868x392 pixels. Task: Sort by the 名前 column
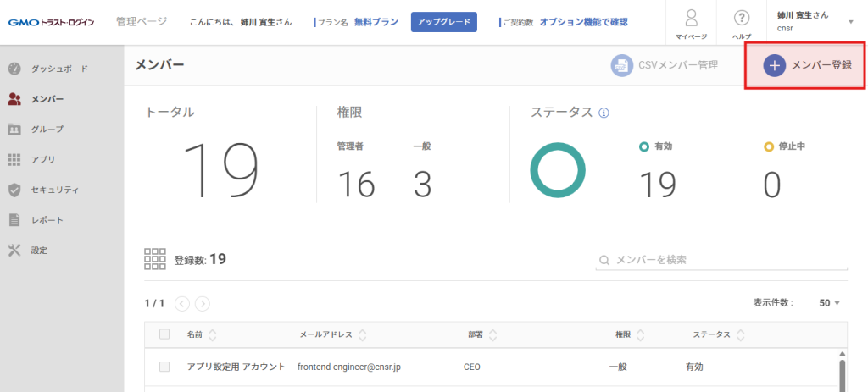point(212,334)
